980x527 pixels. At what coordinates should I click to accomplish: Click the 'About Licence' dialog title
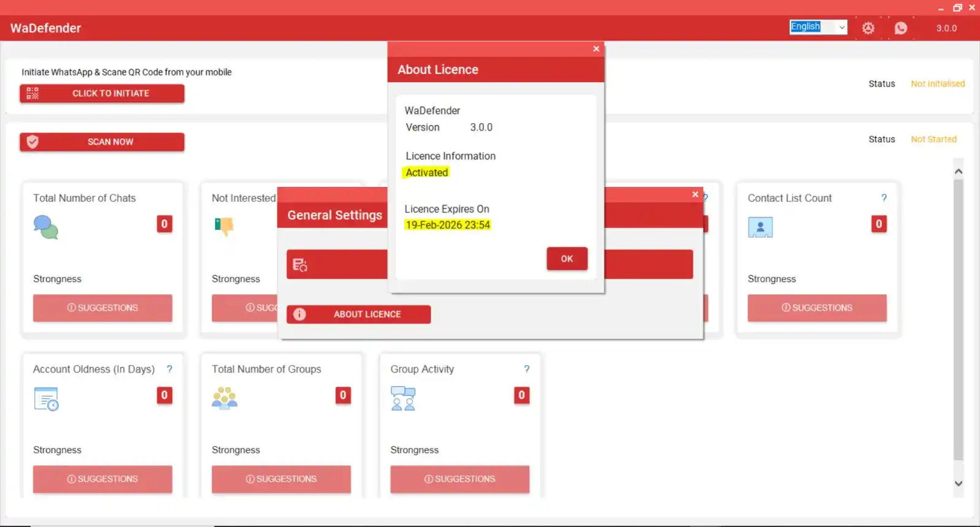point(438,70)
